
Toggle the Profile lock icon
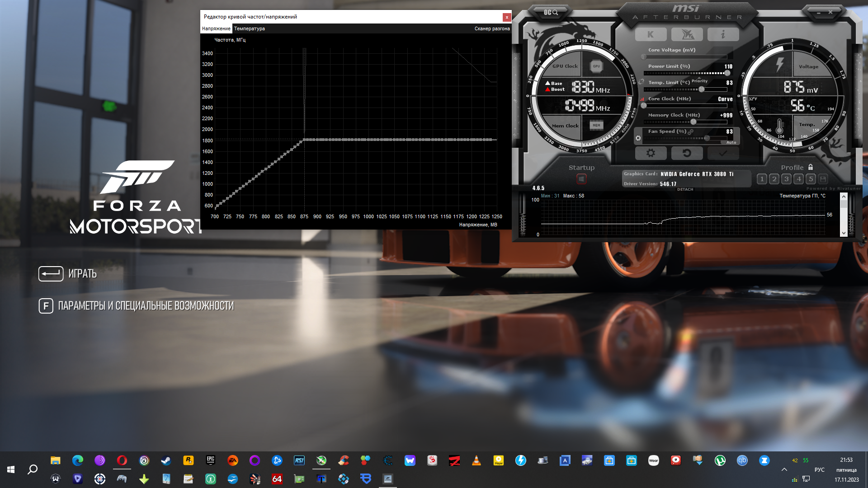coord(811,167)
